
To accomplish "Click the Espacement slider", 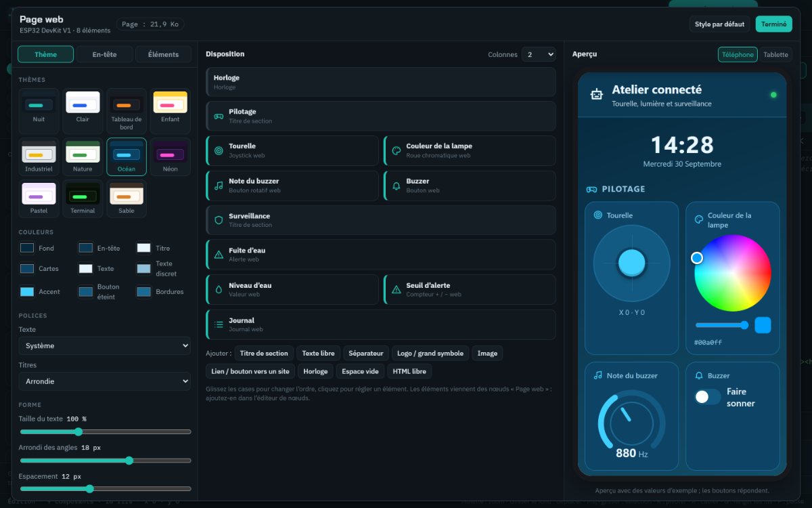I will 105,488.
